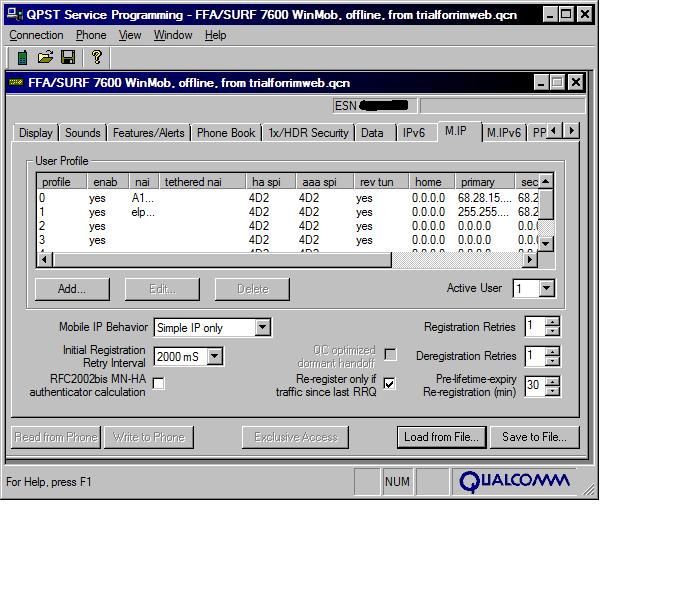Click Save to File button
The width and height of the screenshot is (699, 596).
(x=534, y=437)
